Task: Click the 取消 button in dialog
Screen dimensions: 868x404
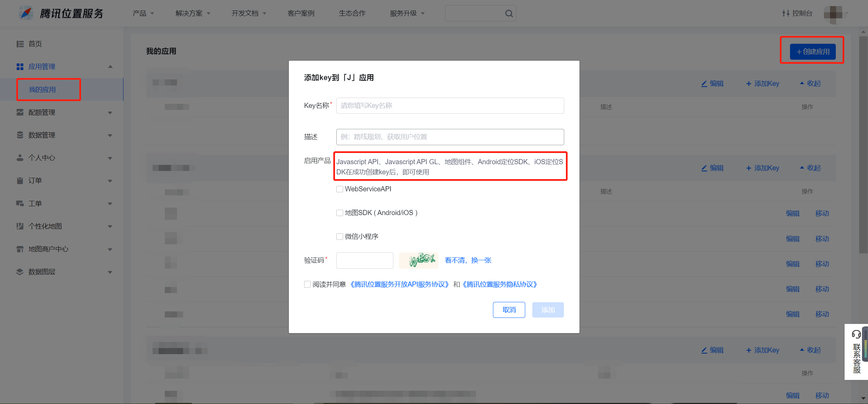Action: tap(509, 310)
